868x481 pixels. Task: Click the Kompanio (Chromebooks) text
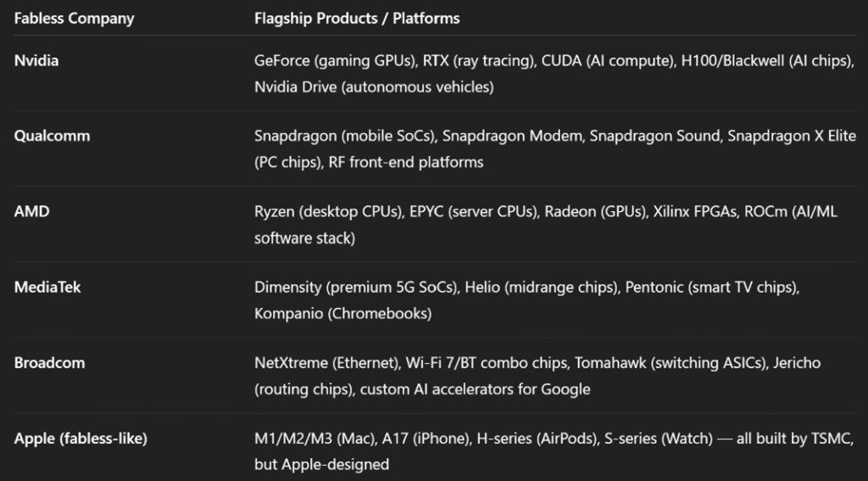(342, 313)
